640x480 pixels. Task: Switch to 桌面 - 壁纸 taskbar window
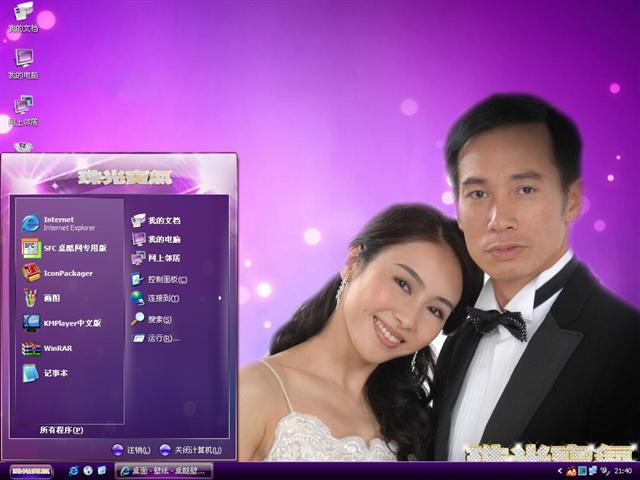(x=164, y=471)
